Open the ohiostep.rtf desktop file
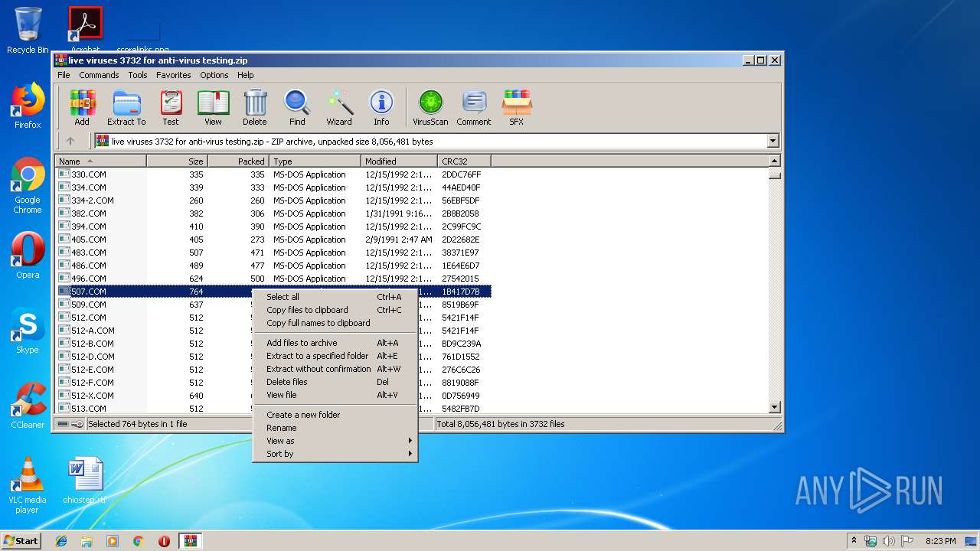 pos(85,481)
